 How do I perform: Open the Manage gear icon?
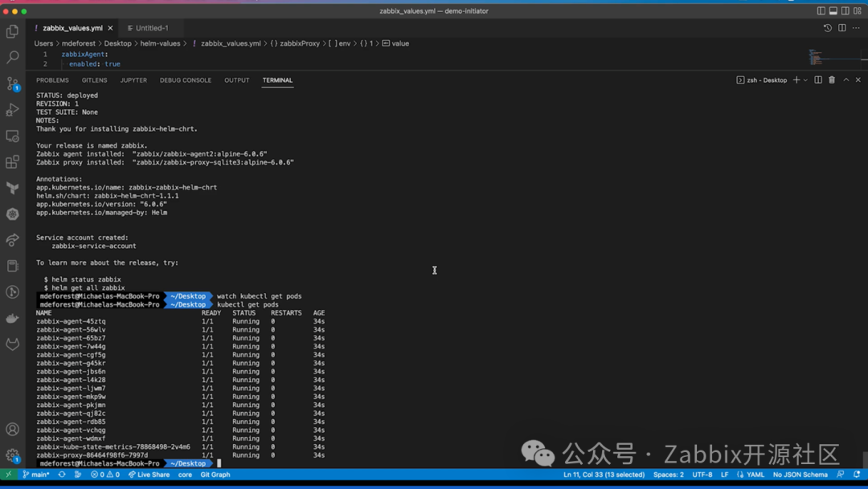(12, 455)
